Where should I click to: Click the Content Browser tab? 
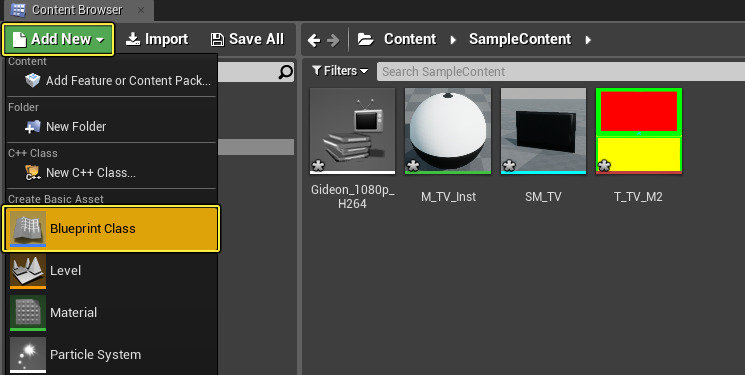77,10
